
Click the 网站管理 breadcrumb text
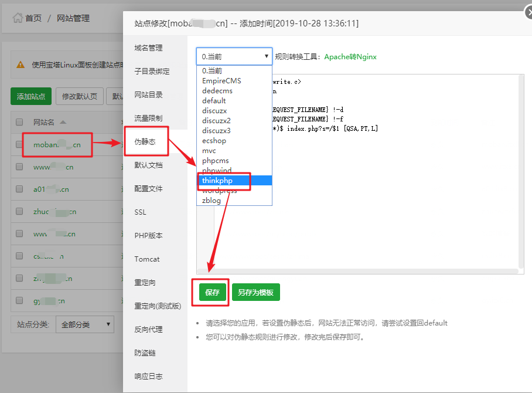point(73,18)
